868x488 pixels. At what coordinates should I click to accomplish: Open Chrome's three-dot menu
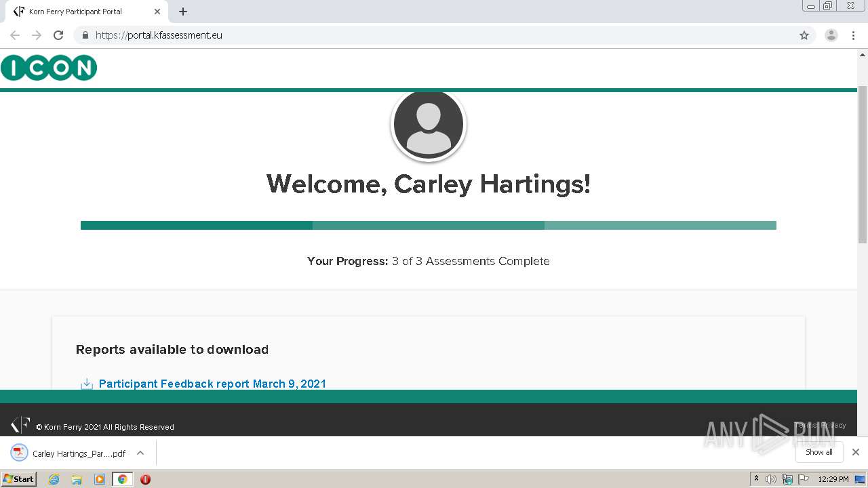853,35
